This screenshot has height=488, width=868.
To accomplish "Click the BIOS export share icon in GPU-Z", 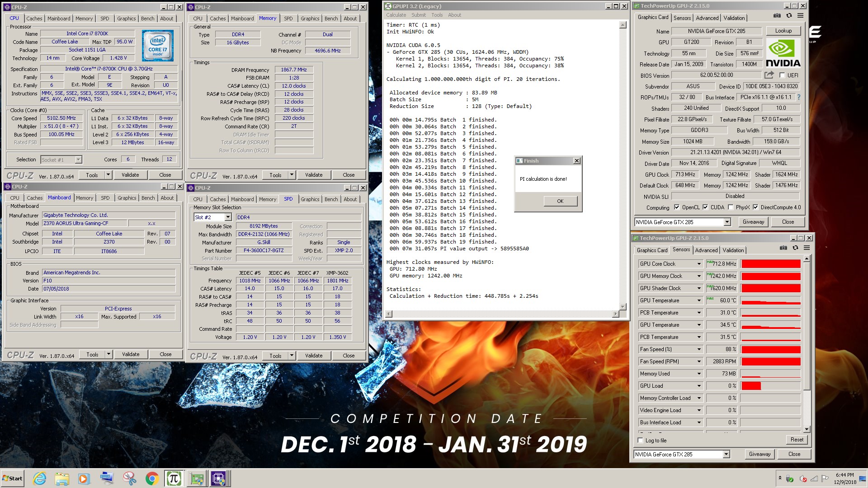I will click(x=769, y=75).
